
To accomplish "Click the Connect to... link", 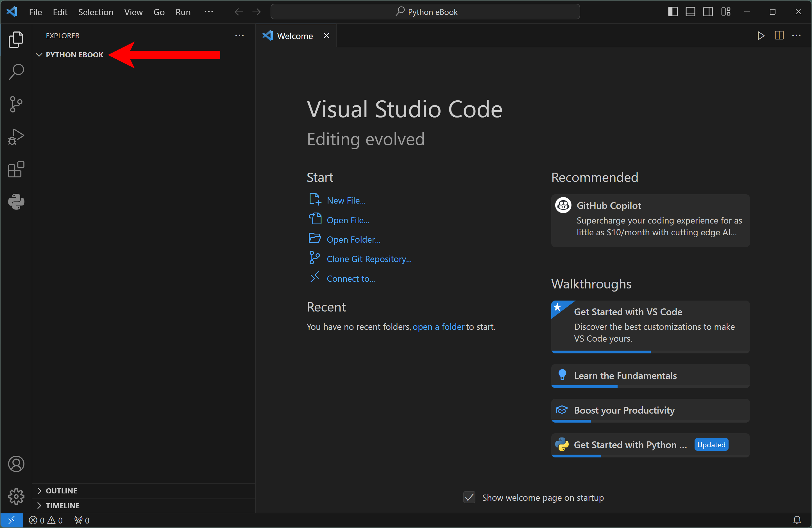I will click(x=351, y=279).
